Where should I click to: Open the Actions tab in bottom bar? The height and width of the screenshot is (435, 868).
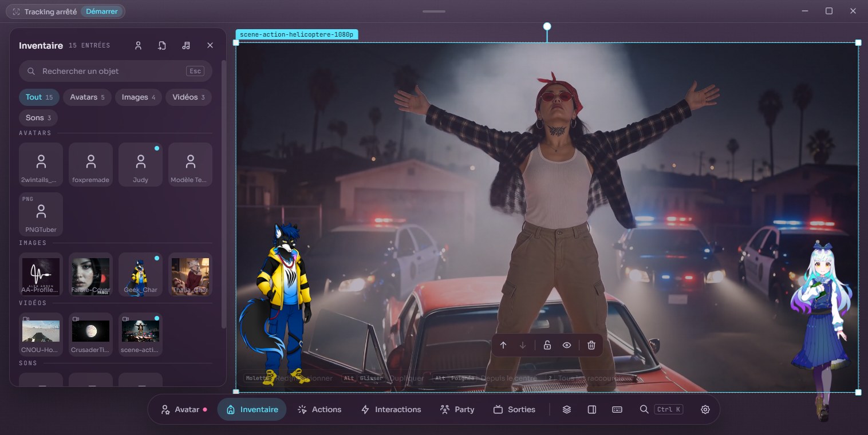coord(319,409)
